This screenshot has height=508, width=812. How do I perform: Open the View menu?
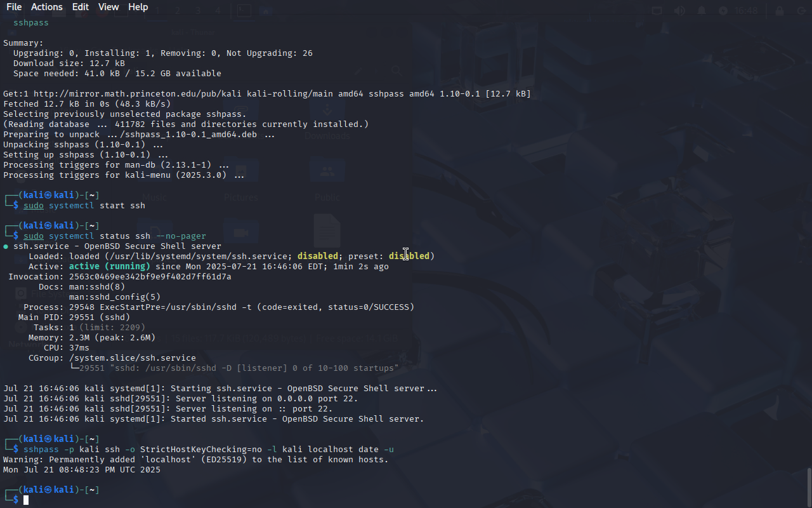[x=108, y=7]
